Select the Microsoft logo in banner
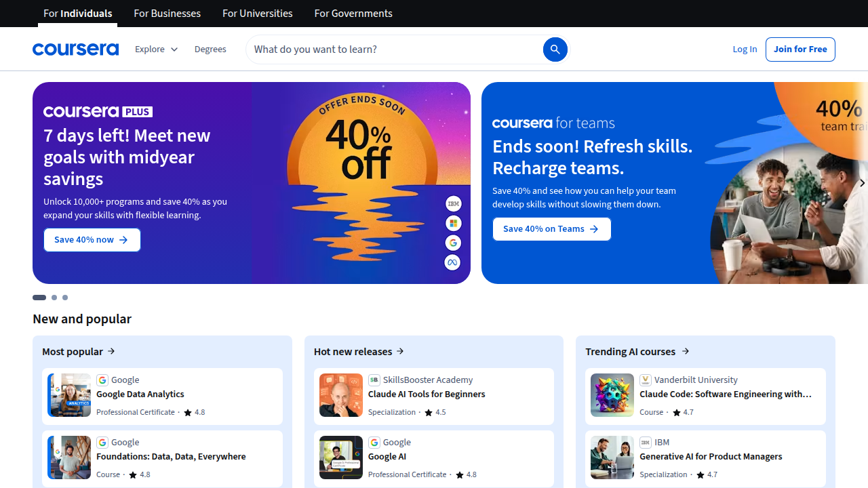Image resolution: width=868 pixels, height=488 pixels. tap(453, 223)
